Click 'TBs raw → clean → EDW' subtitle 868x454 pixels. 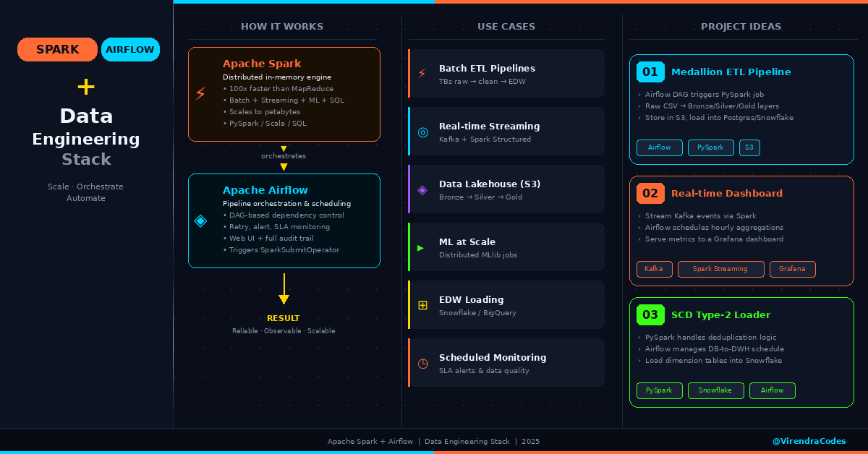482,81
